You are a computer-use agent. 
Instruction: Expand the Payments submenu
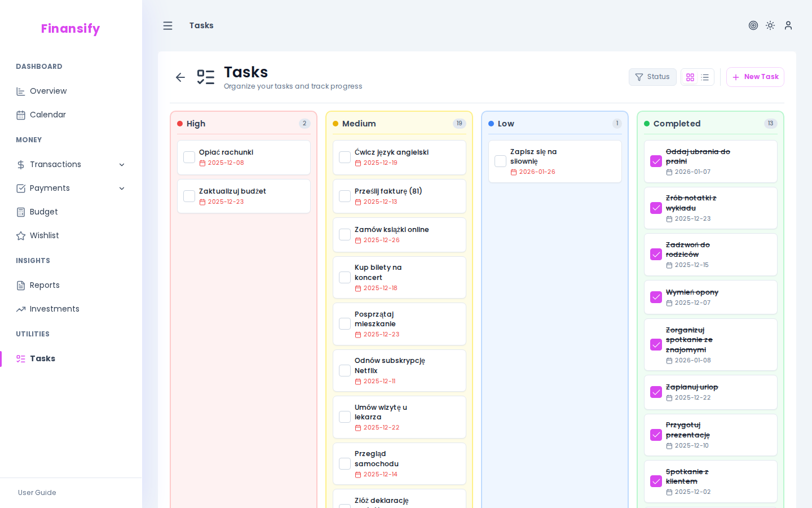pyautogui.click(x=122, y=188)
